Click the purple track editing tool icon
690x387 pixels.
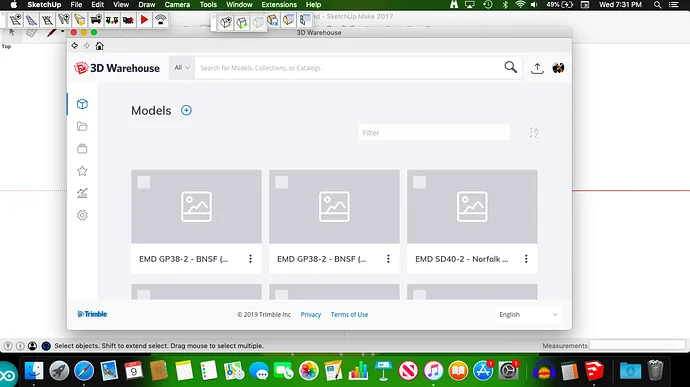pyautogui.click(x=31, y=20)
